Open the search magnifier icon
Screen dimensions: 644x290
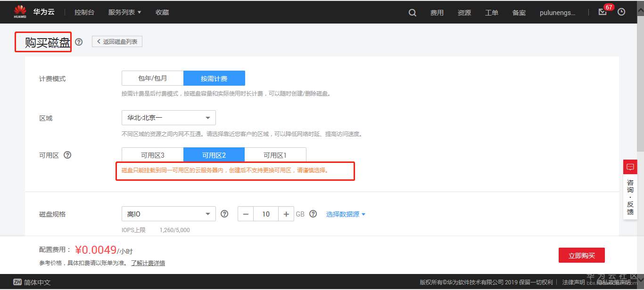[x=413, y=13]
